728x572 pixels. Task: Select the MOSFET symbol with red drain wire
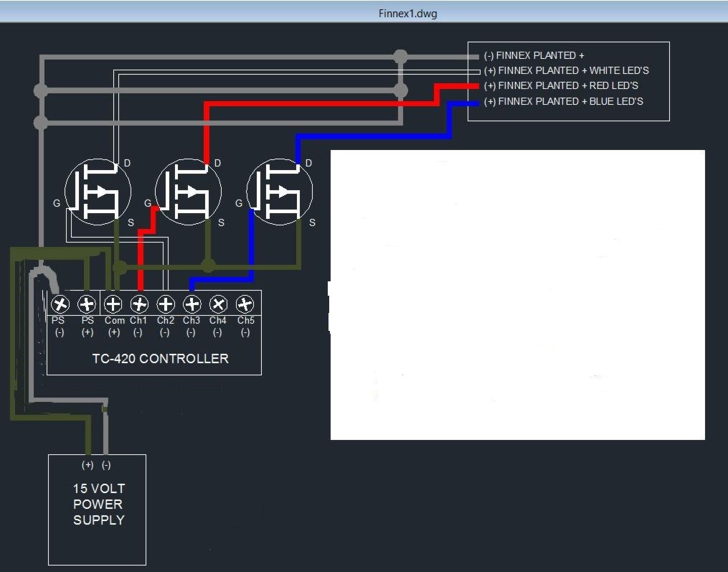[188, 192]
